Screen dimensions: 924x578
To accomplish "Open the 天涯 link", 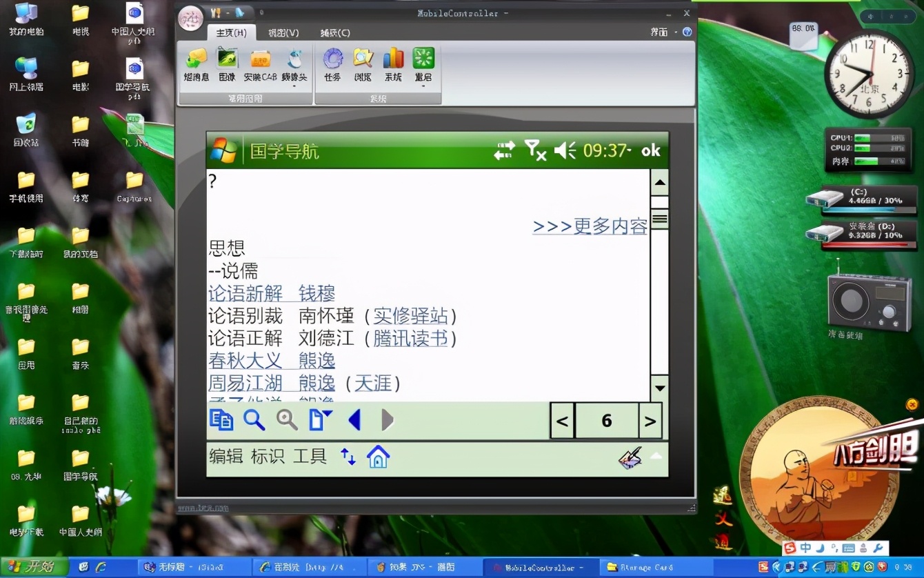I will tap(373, 383).
